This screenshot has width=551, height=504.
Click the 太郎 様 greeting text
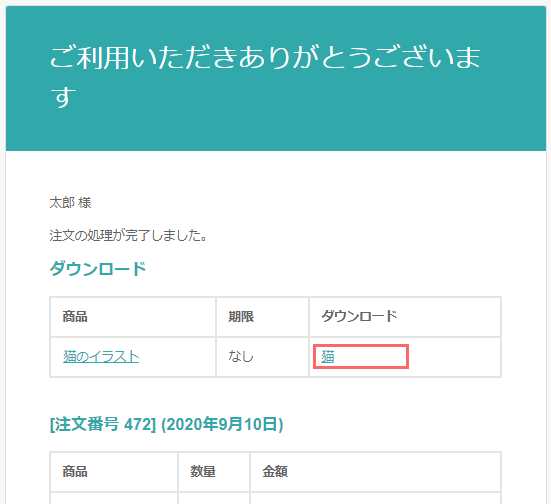click(x=70, y=203)
